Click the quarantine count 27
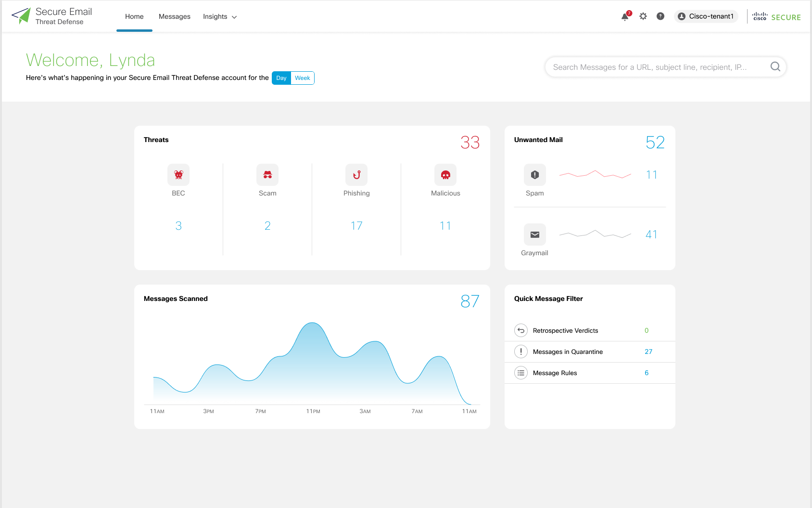Viewport: 812px width, 508px height. click(x=648, y=352)
